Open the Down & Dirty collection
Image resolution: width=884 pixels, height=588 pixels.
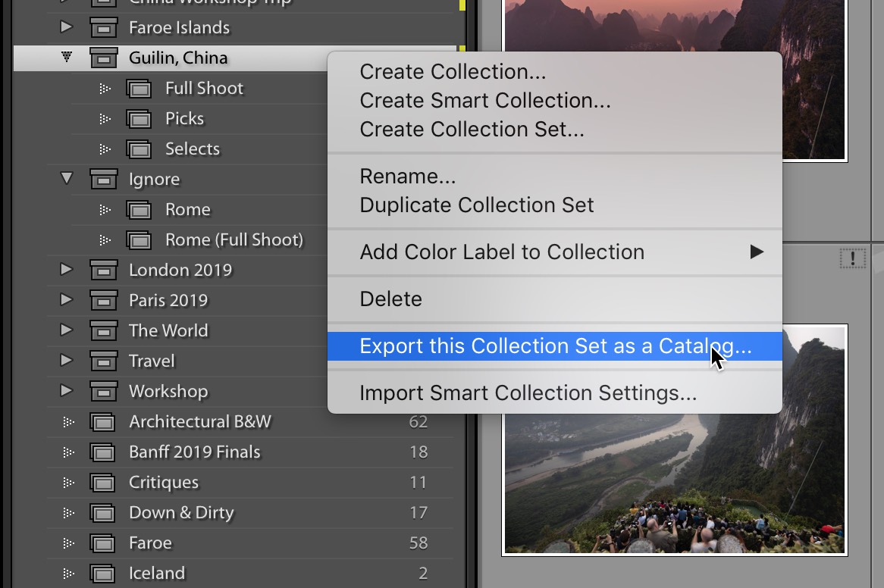[x=181, y=513]
